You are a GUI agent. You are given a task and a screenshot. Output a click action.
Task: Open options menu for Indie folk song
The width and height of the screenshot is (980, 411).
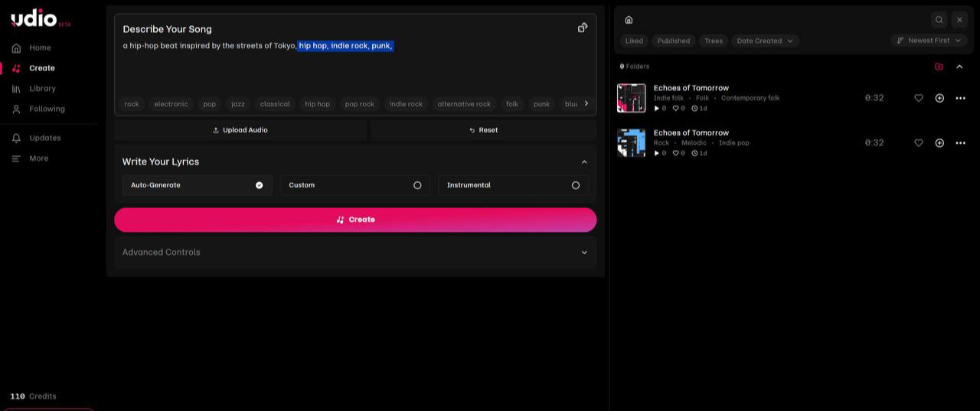pyautogui.click(x=960, y=98)
